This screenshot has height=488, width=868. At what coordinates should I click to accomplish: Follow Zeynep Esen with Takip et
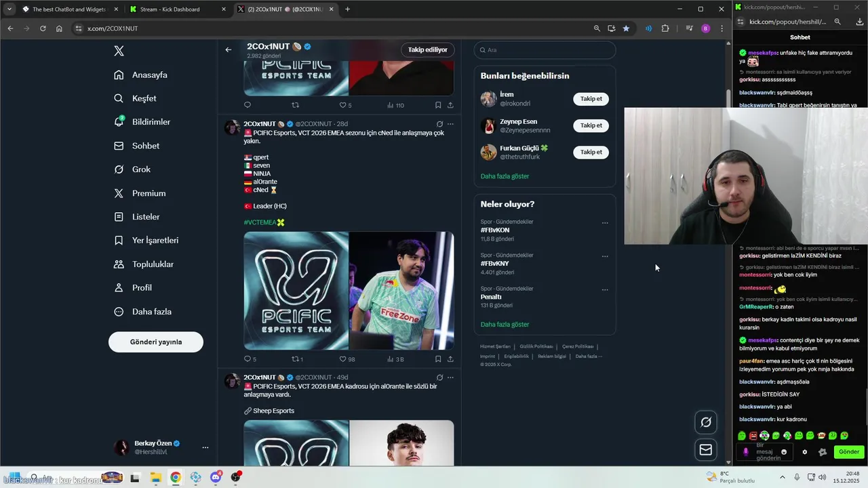591,125
